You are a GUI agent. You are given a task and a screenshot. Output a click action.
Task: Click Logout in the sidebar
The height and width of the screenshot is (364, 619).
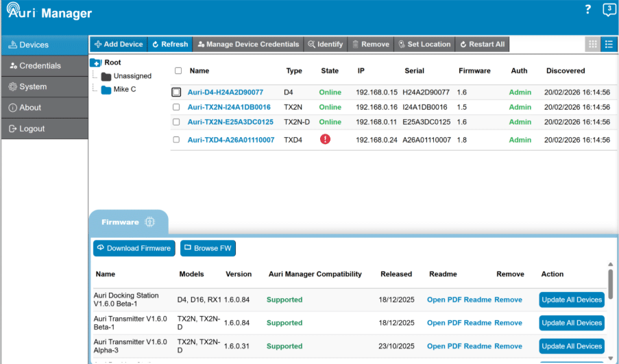45,129
